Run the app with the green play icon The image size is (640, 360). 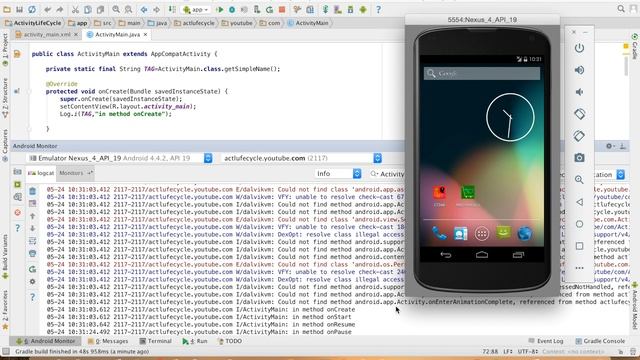point(220,9)
